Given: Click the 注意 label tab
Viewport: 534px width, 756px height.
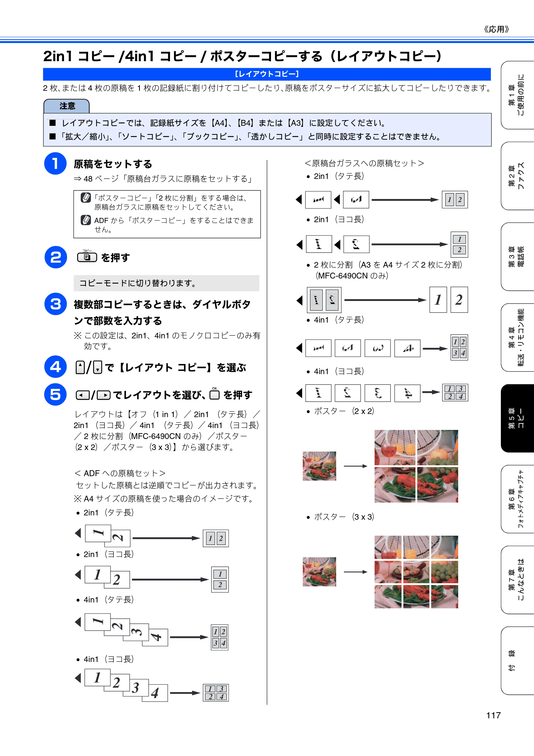Looking at the screenshot, I should (67, 106).
